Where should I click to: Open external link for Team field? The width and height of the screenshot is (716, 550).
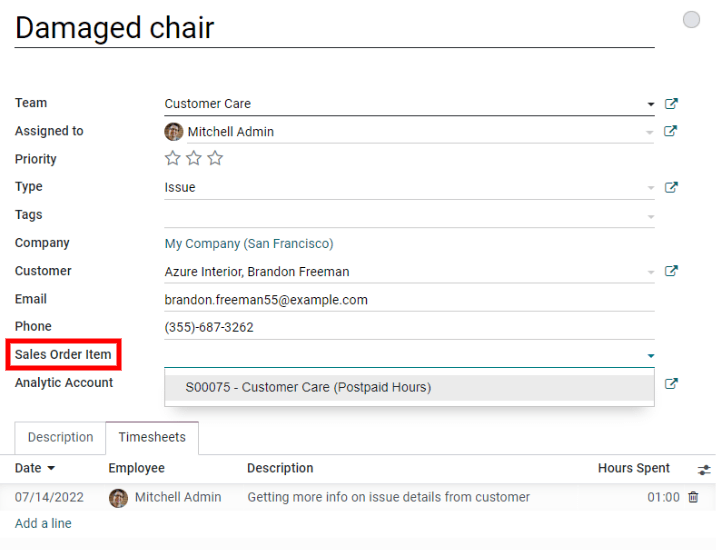[671, 104]
